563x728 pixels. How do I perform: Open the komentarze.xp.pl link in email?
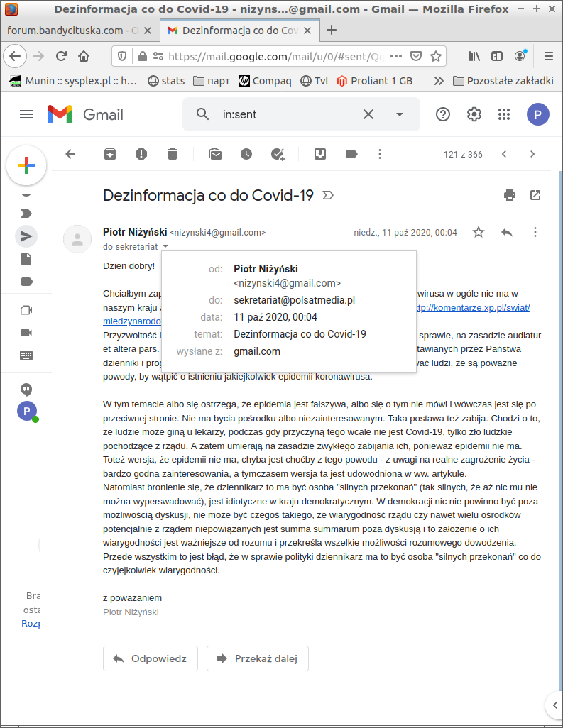[473, 307]
